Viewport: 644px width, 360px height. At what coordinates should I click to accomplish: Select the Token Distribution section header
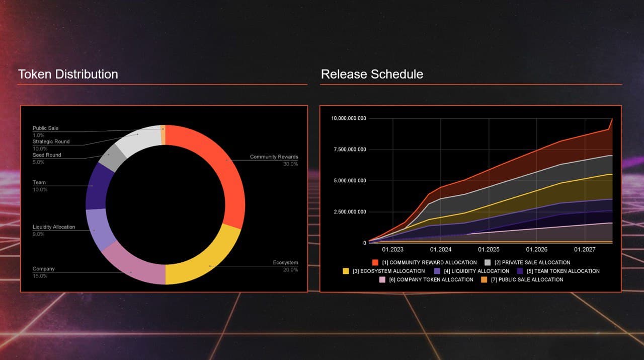[x=68, y=74]
